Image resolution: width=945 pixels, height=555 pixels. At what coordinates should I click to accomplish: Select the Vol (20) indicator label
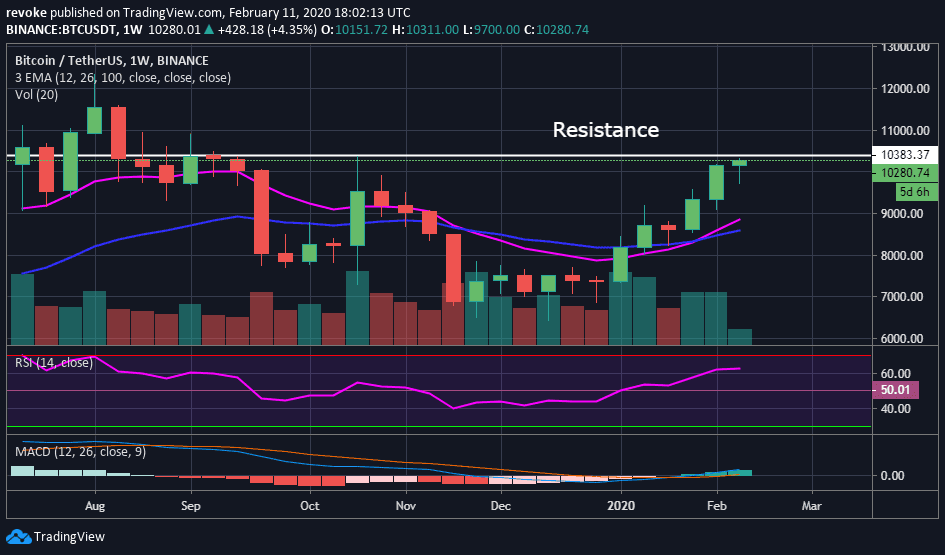coord(36,94)
